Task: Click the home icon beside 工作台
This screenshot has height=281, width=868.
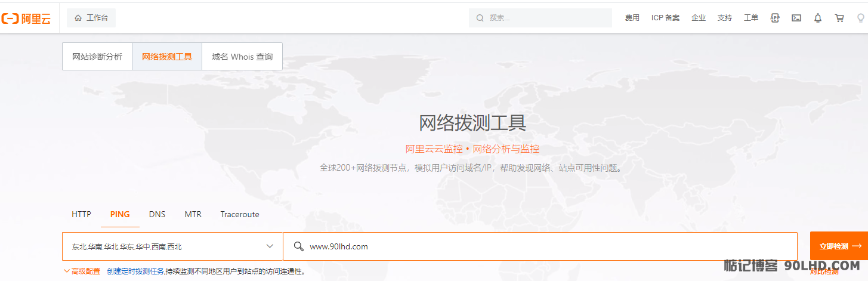Action: click(78, 18)
